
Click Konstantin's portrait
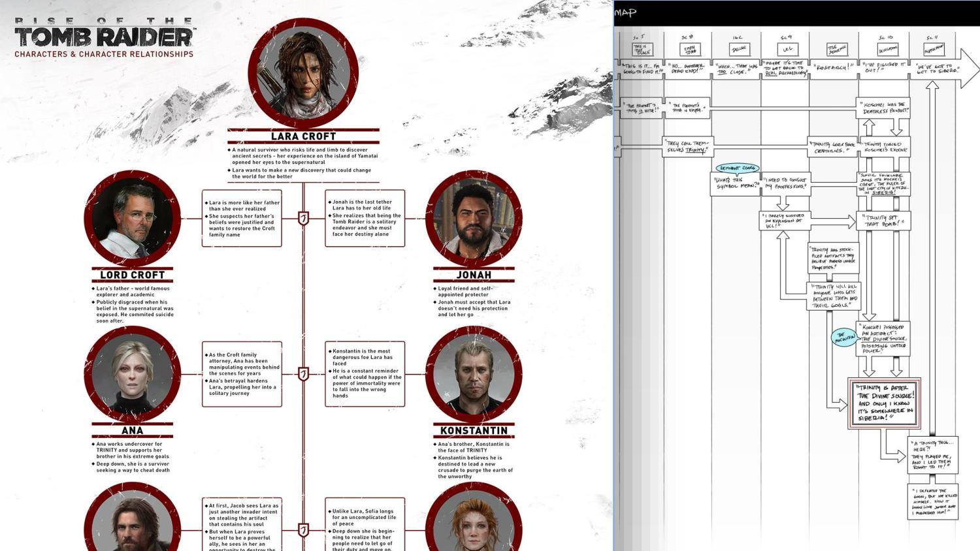pos(474,375)
